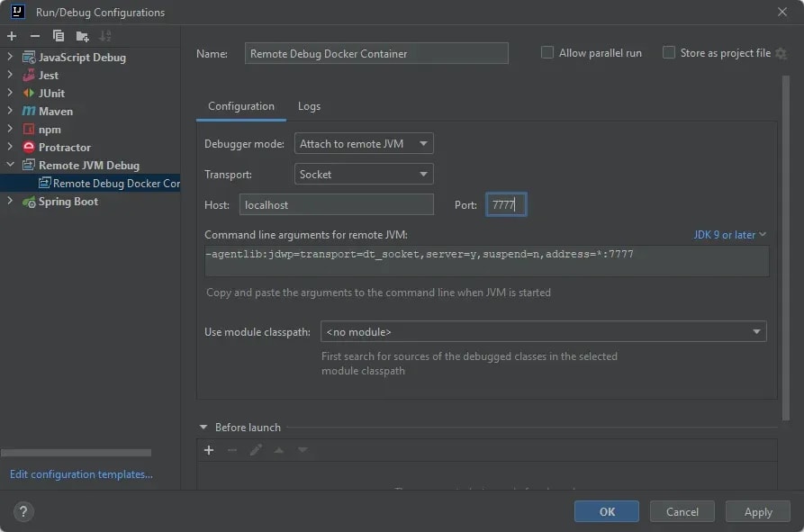The height and width of the screenshot is (532, 804).
Task: Click the npm configuration icon
Action: click(28, 129)
